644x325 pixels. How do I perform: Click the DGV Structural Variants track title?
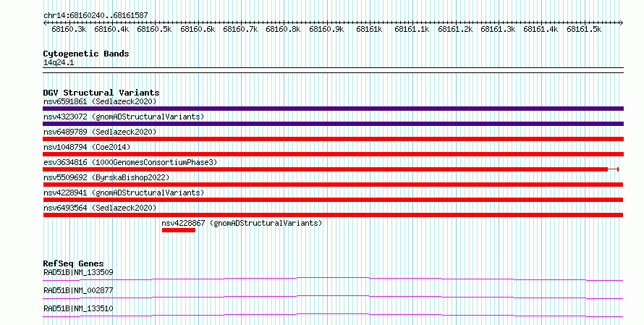101,93
